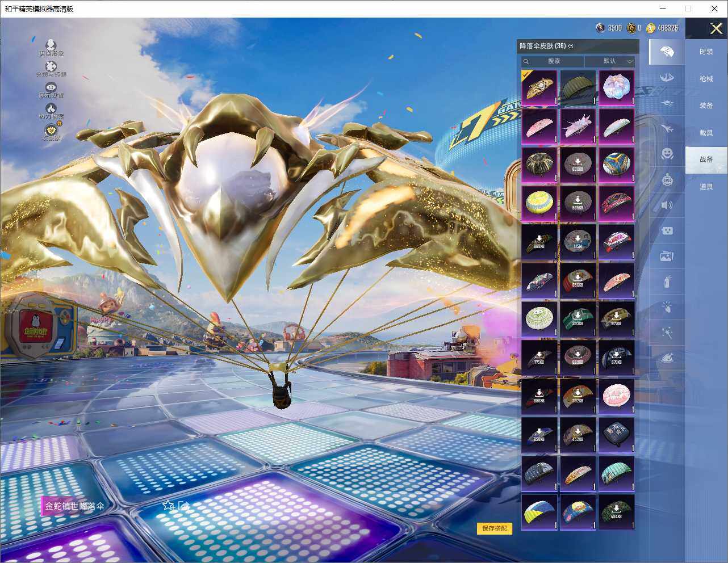Download the 484KB parachute skin
Viewport: 728px width, 563px height.
[616, 512]
